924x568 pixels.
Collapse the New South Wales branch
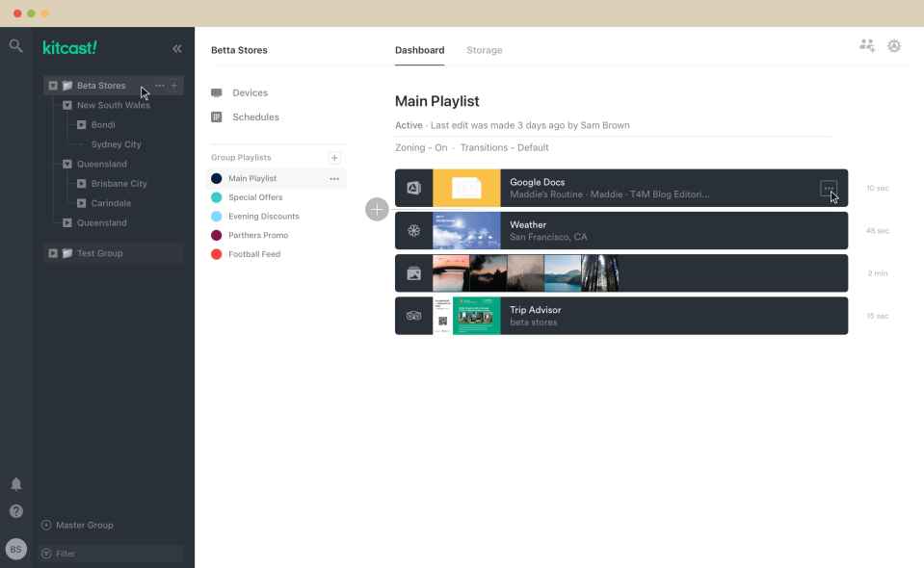point(67,105)
